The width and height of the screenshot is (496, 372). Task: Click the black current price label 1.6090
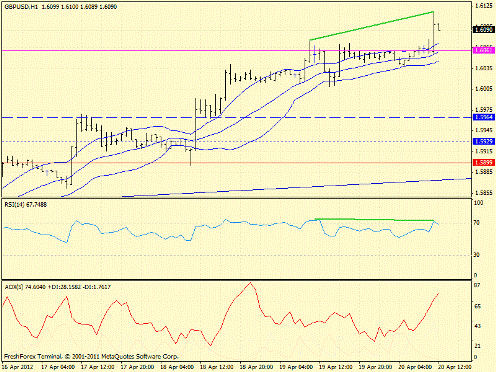point(484,30)
